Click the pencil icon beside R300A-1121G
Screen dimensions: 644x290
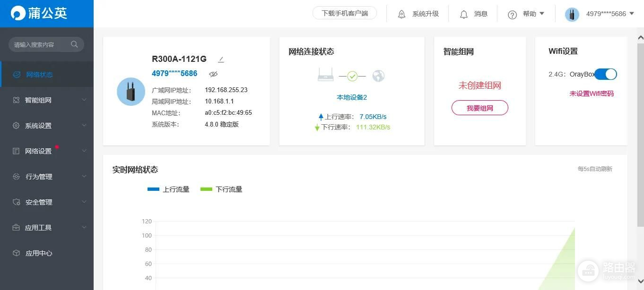click(221, 60)
